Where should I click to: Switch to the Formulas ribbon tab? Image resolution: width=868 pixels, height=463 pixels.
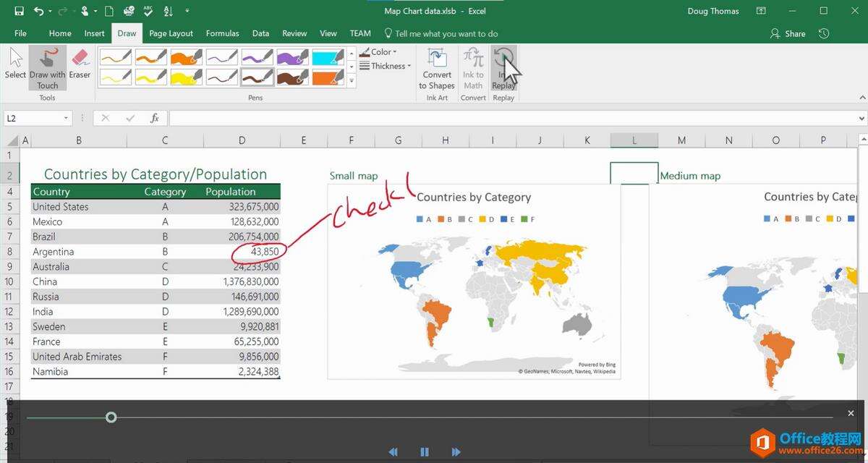222,33
